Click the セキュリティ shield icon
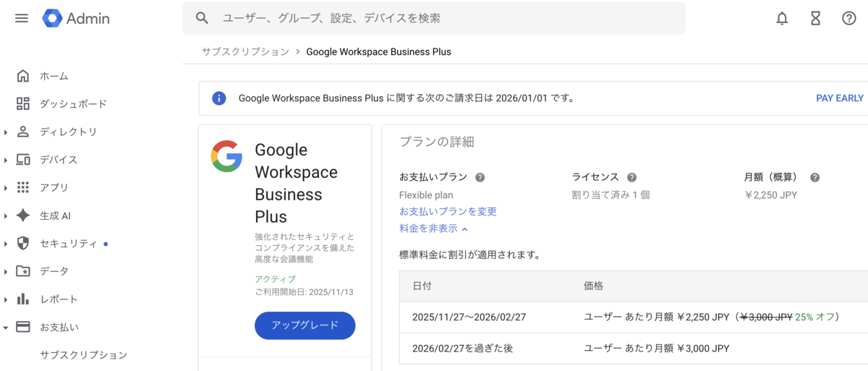Image resolution: width=868 pixels, height=371 pixels. click(23, 243)
